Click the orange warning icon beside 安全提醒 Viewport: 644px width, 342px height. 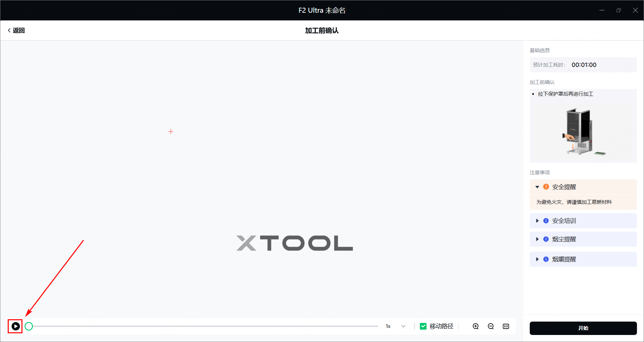(x=546, y=187)
